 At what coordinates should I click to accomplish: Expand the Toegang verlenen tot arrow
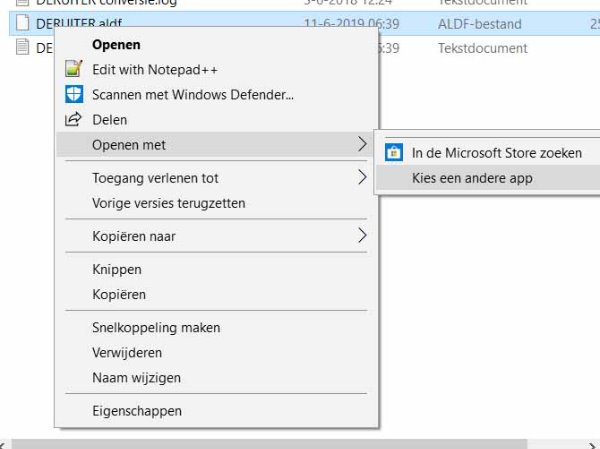coord(362,178)
